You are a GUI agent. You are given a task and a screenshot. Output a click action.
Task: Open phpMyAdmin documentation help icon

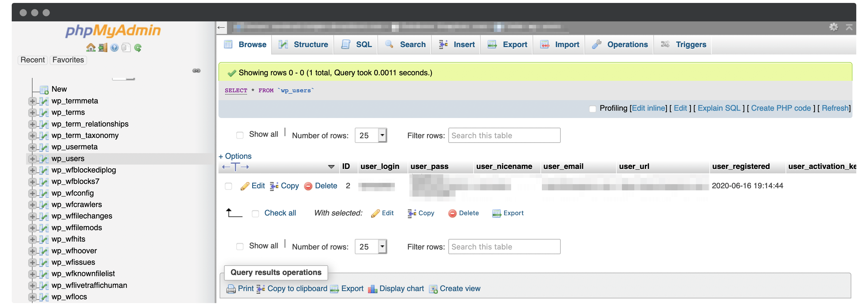114,48
